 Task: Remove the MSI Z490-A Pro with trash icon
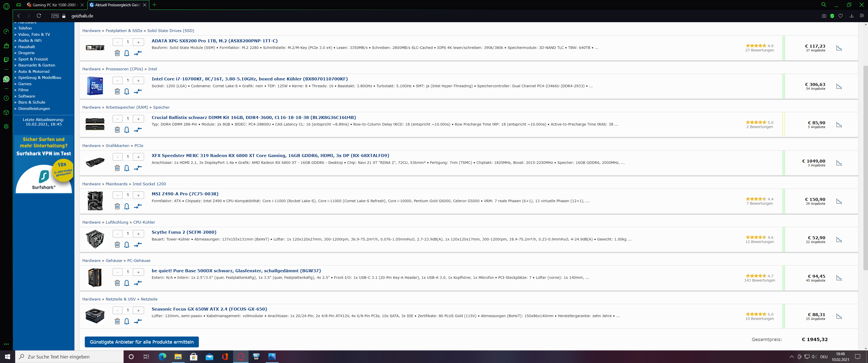point(117,206)
